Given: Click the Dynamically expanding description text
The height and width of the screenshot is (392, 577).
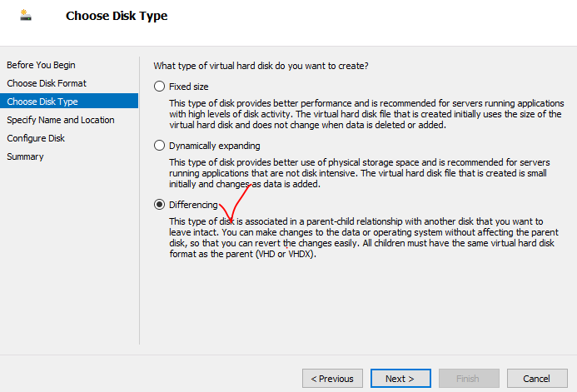Looking at the screenshot, I should (358, 173).
